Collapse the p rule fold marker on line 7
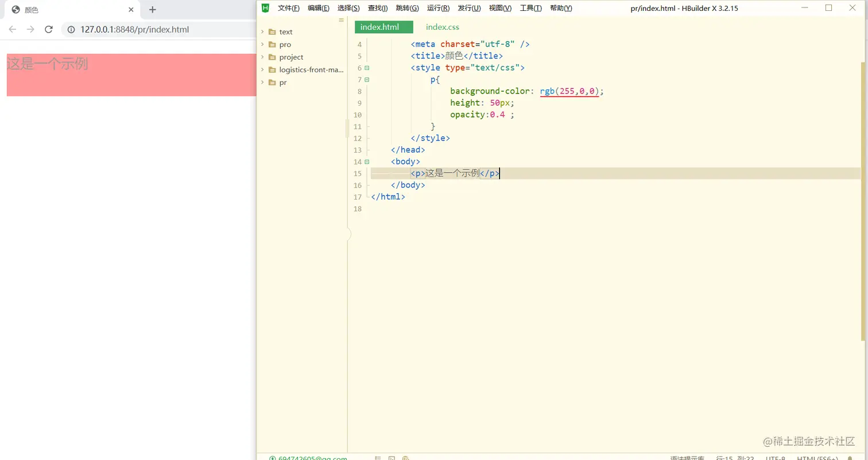868x460 pixels. coord(367,79)
